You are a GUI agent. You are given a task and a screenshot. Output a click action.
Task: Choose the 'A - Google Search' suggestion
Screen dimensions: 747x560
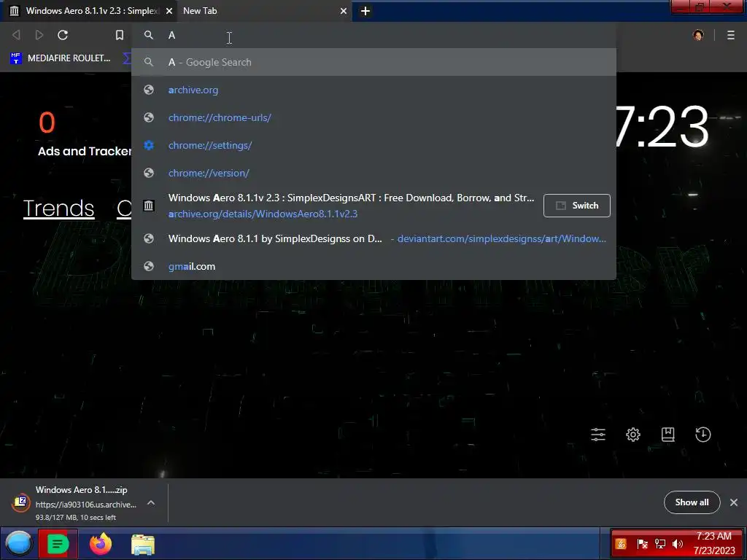pyautogui.click(x=373, y=62)
